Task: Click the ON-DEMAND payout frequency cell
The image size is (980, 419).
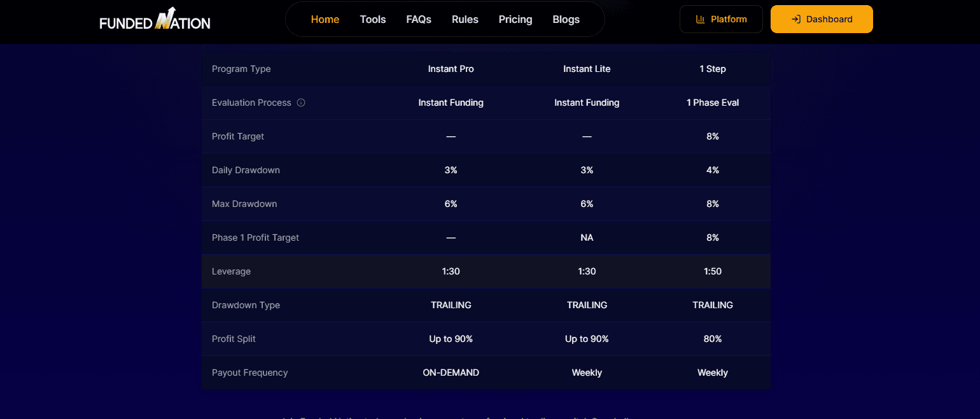Action: pyautogui.click(x=451, y=373)
